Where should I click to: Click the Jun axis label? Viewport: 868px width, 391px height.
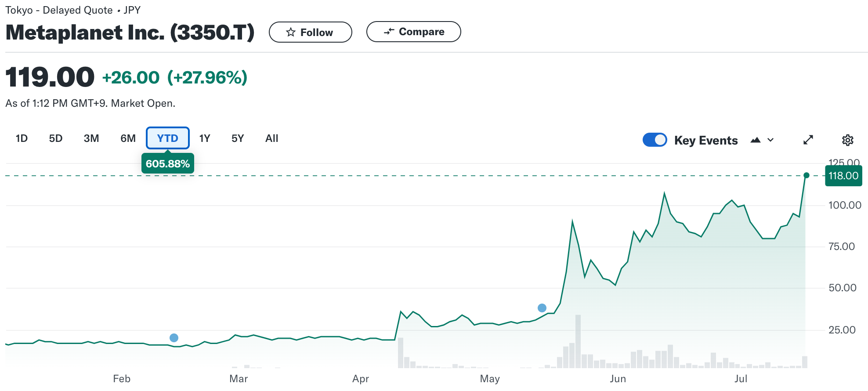click(618, 379)
